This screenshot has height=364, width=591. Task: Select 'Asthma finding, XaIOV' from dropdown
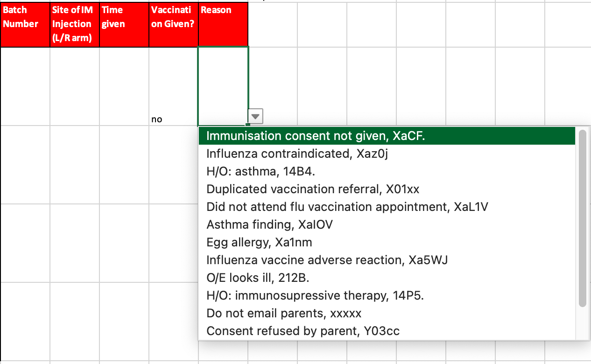point(269,224)
